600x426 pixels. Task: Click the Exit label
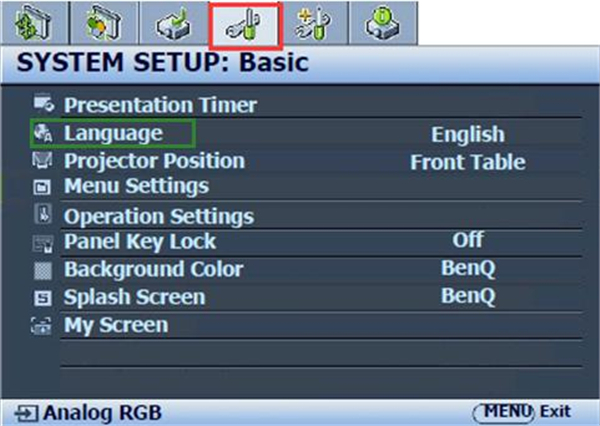click(x=555, y=412)
